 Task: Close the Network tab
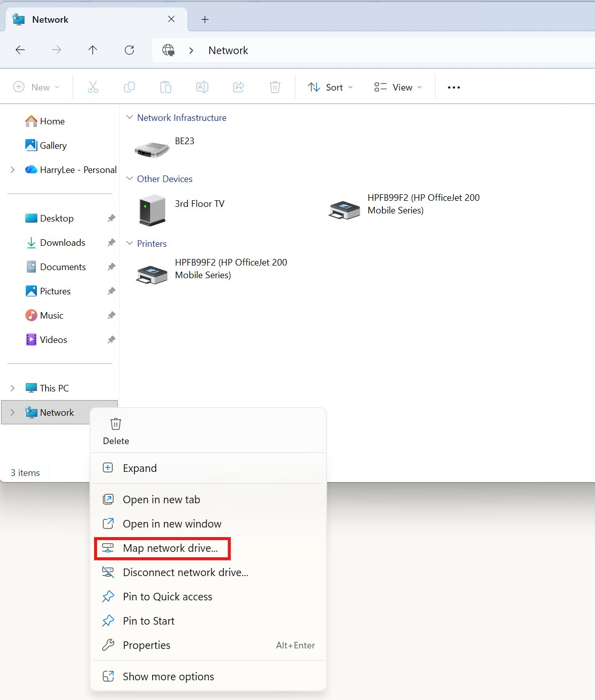pyautogui.click(x=171, y=19)
